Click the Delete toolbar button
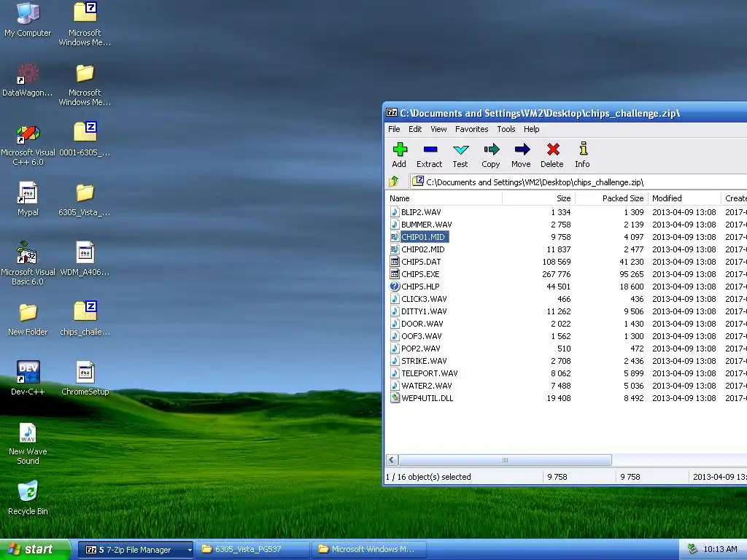The image size is (747, 560). (552, 155)
